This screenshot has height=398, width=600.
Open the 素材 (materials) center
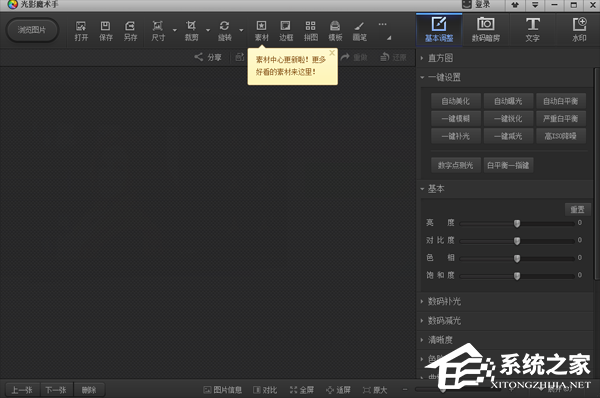[x=262, y=31]
